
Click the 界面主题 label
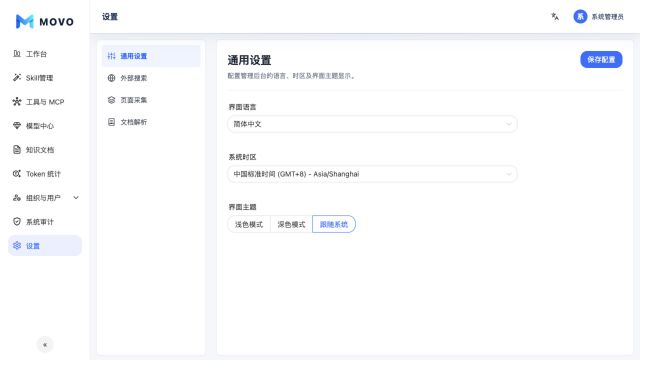coord(242,207)
